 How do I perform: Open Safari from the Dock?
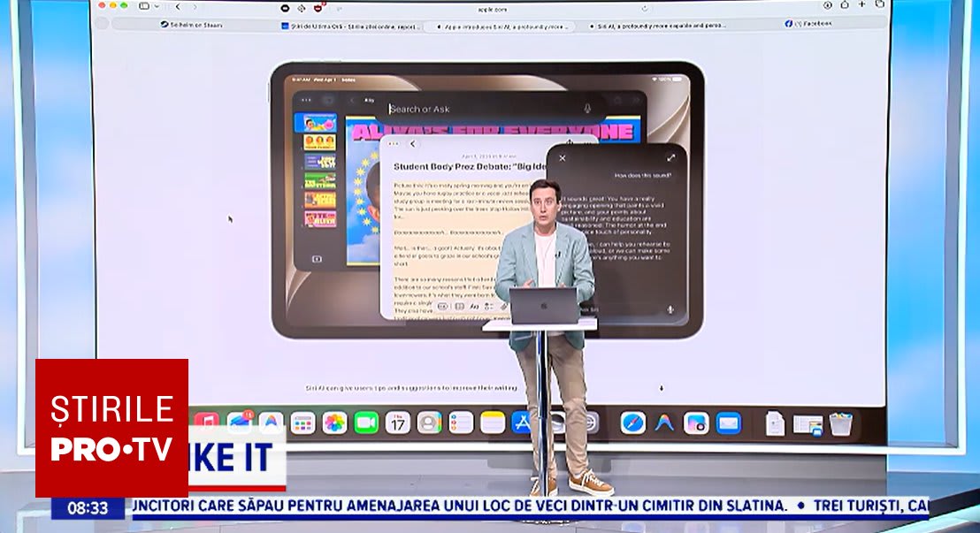[632, 423]
